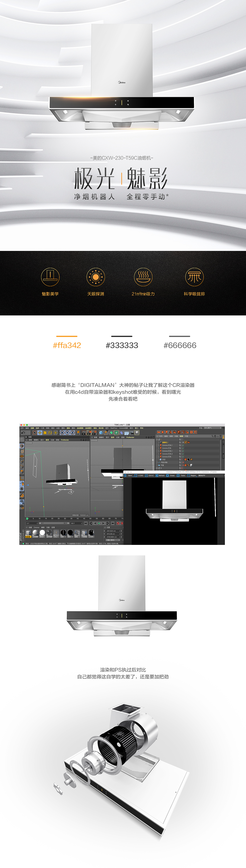Viewport: 246px width, 868px height.
Task: Click the green timeline playhead at frame 0
Action: [x=27, y=519]
